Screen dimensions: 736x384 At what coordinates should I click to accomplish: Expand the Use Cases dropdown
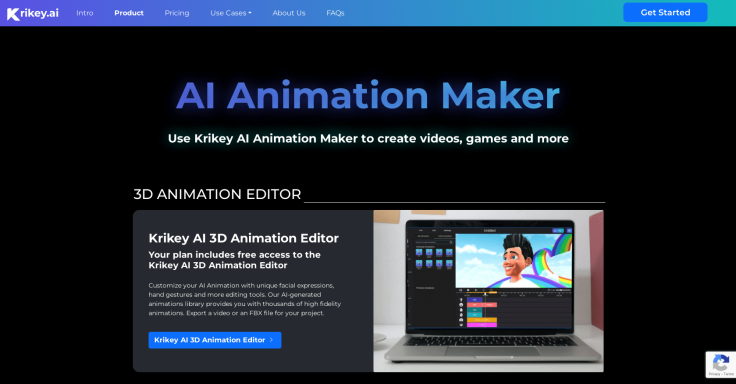[x=231, y=13]
